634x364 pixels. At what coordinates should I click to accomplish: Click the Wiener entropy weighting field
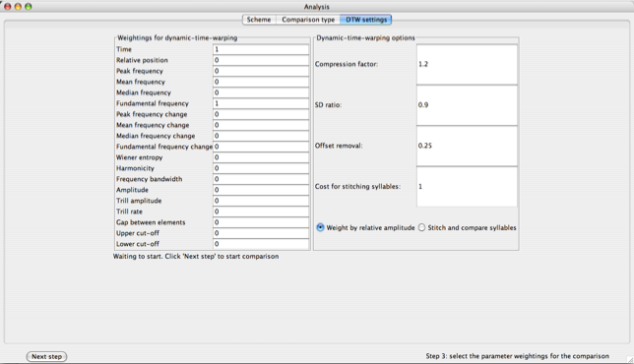[x=261, y=157]
